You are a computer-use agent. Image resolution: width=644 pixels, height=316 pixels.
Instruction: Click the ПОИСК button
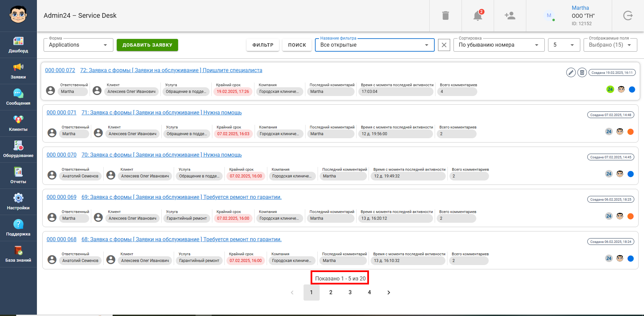(297, 45)
